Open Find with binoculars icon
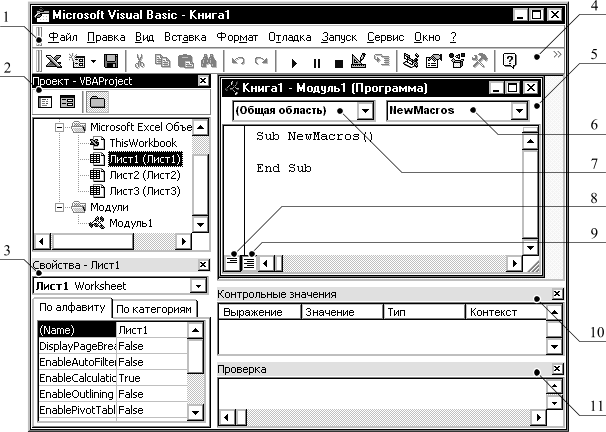The image size is (606, 432). click(209, 61)
